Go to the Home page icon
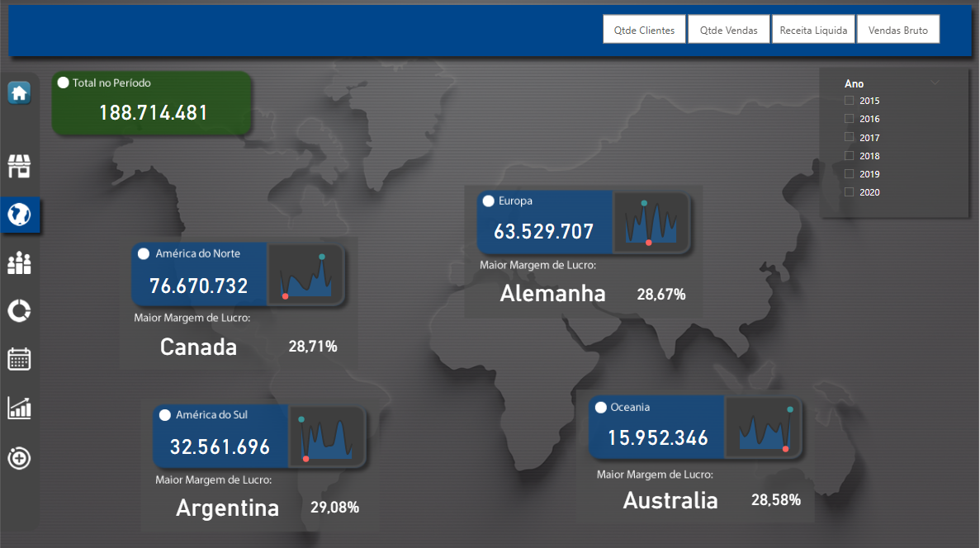Screen dimensions: 980x548 (19, 92)
